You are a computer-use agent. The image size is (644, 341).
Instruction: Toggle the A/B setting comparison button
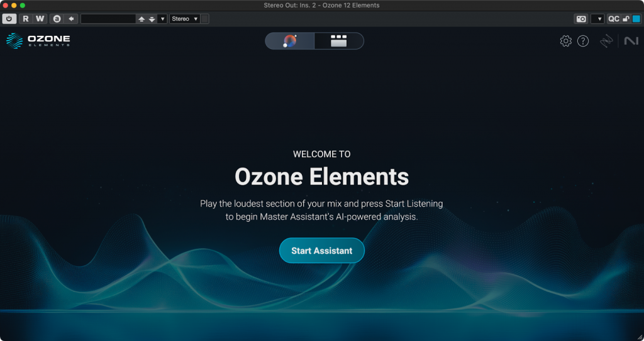(x=57, y=19)
